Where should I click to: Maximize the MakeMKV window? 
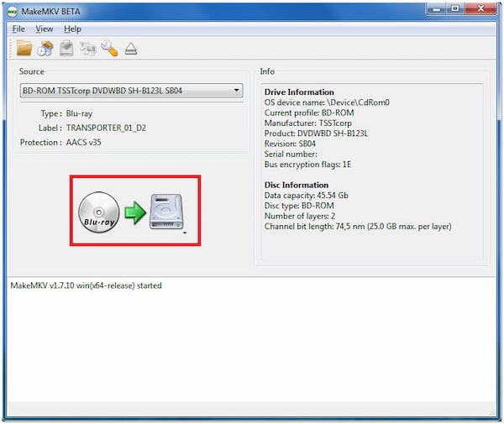tap(454, 8)
